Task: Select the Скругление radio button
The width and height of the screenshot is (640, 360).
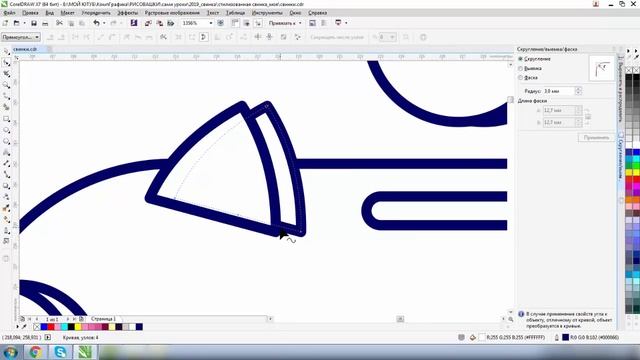Action: (520, 59)
